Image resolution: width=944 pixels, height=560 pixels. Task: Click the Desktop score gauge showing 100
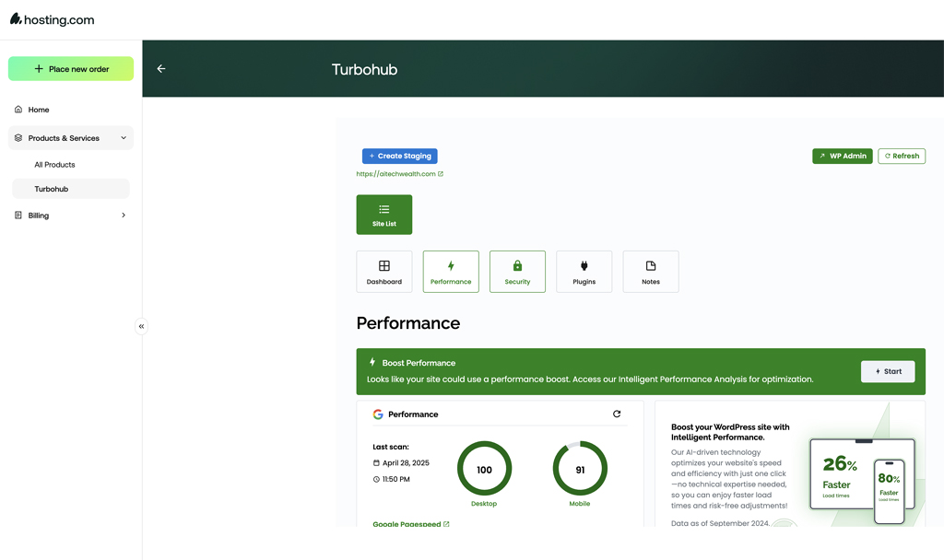point(484,469)
